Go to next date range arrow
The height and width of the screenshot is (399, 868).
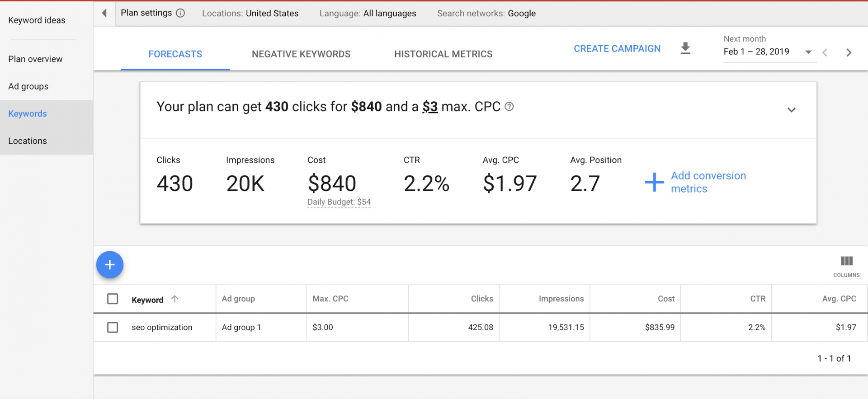tap(849, 52)
